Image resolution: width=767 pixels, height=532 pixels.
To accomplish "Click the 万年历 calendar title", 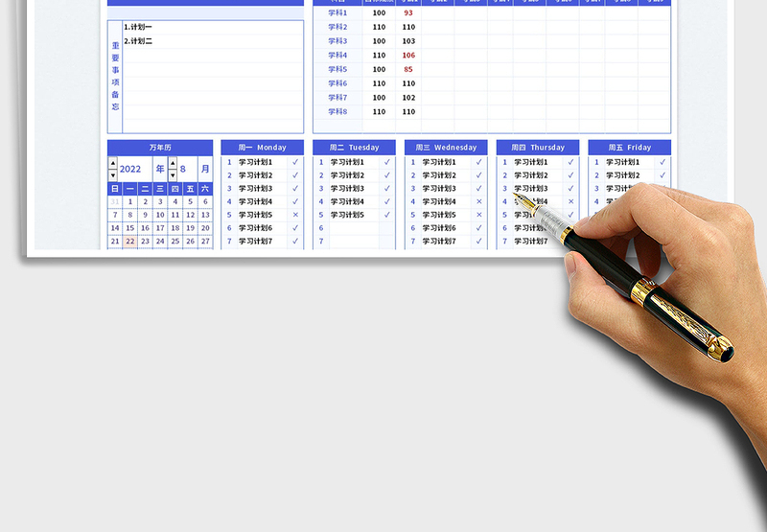I will [160, 148].
